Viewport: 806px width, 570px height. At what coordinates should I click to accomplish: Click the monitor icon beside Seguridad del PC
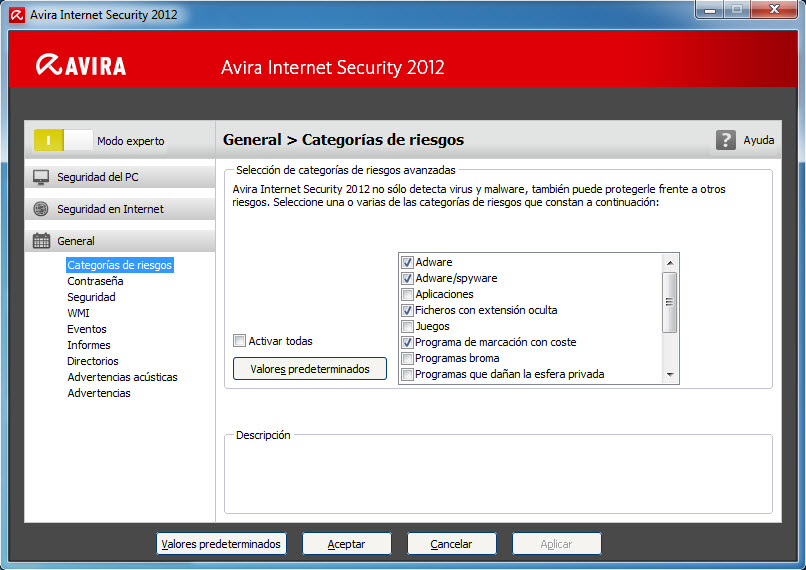pos(41,177)
